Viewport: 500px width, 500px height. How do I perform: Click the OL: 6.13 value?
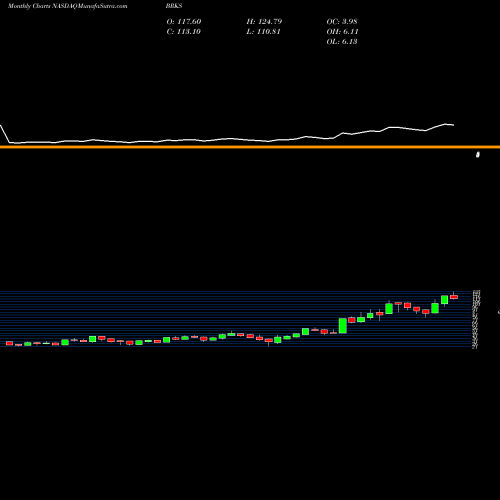tap(342, 42)
